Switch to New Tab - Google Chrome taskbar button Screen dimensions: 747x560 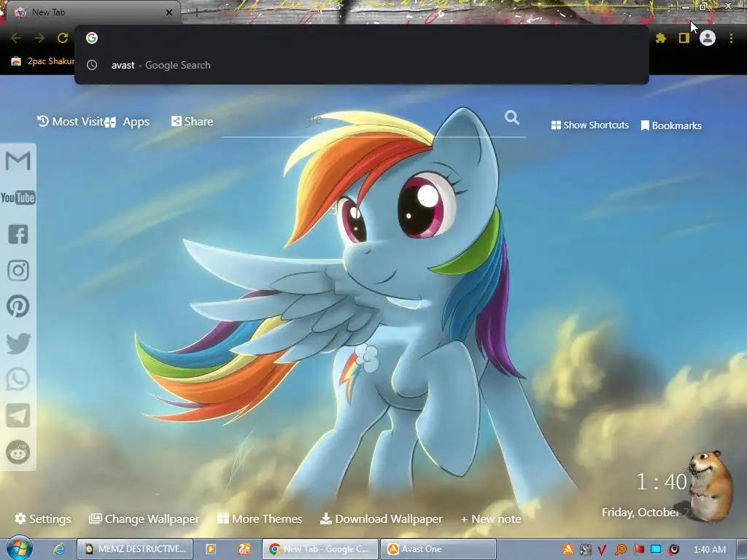[x=320, y=549]
